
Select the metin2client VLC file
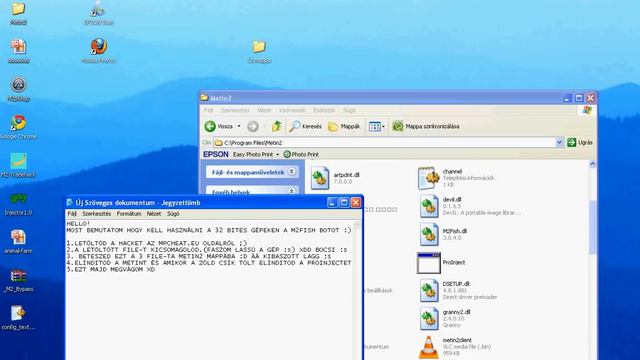click(x=455, y=347)
